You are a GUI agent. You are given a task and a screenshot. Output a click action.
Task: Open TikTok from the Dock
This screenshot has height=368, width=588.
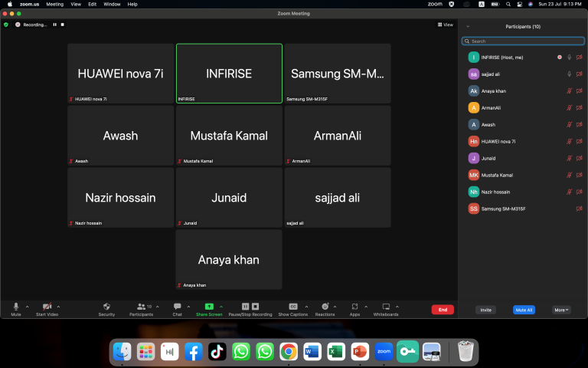(x=217, y=352)
